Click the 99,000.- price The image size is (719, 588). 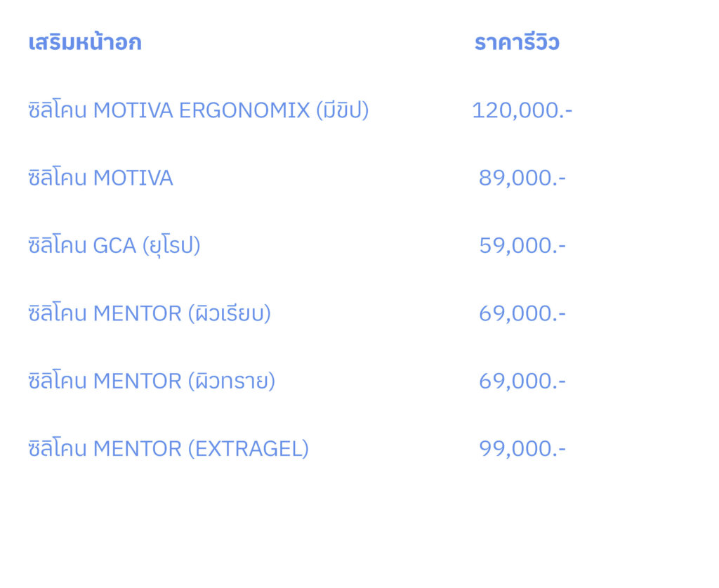pos(522,448)
